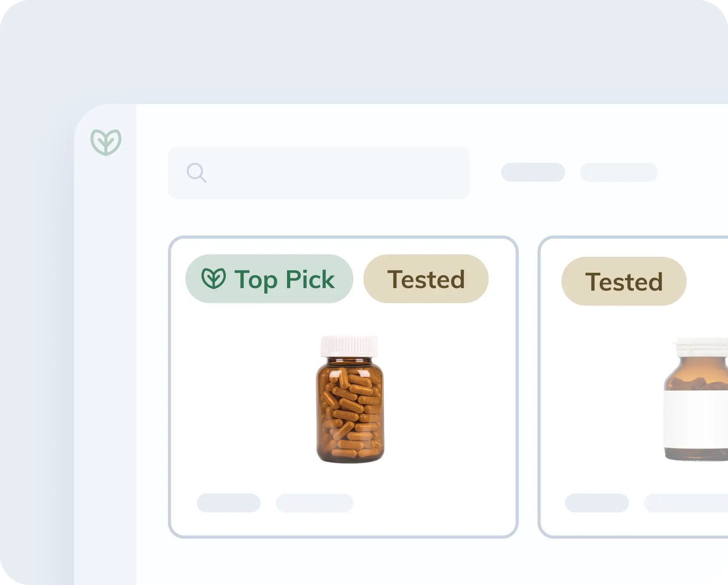Click the leaf logo in the sidebar
Screen dimensions: 728x585
106,142
